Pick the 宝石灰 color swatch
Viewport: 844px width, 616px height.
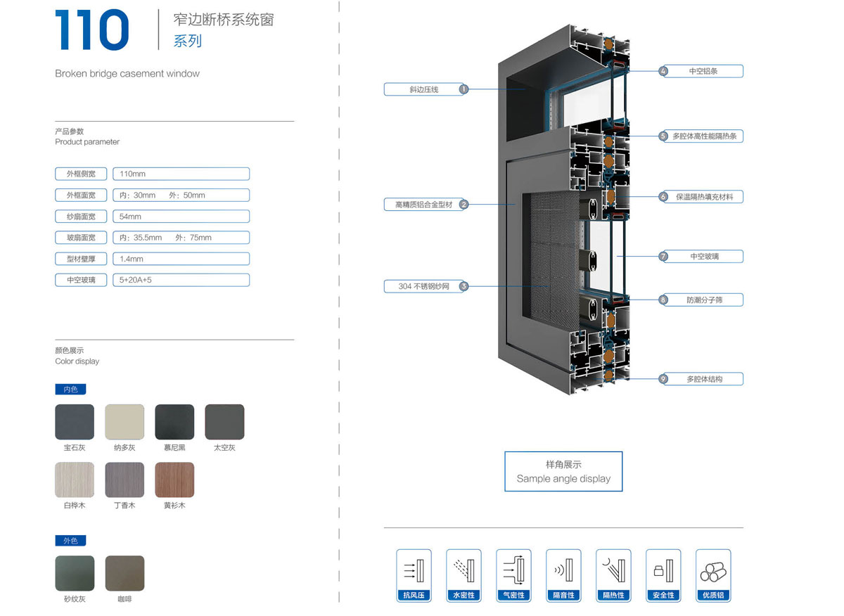click(75, 422)
